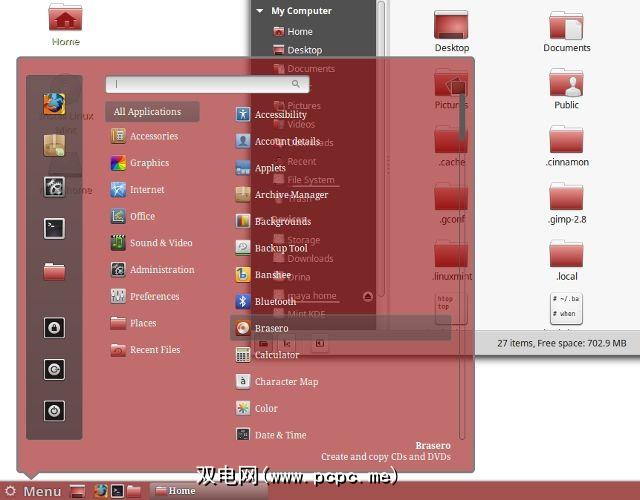Select Office category
This screenshot has width=640, height=500.
click(x=133, y=216)
